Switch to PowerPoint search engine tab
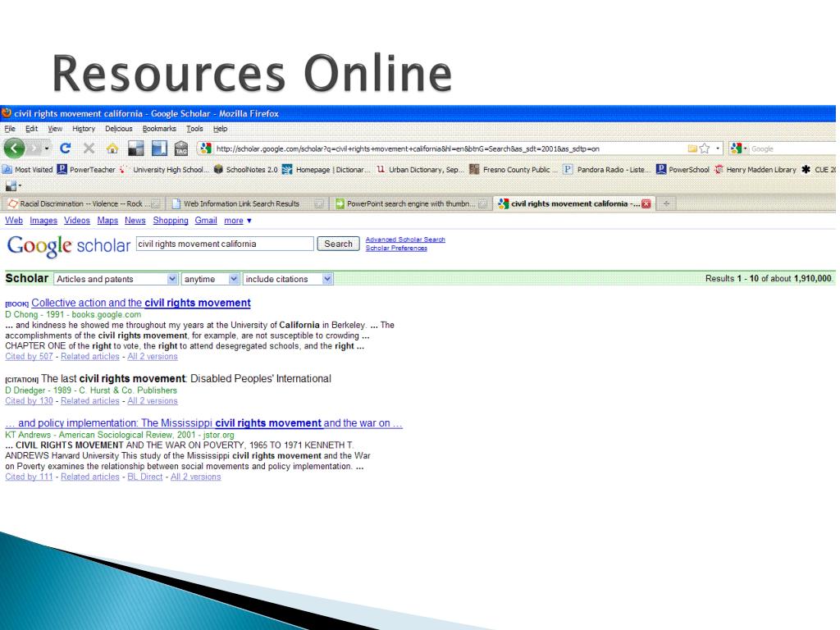Viewport: 840px width, 630px height. (410, 203)
